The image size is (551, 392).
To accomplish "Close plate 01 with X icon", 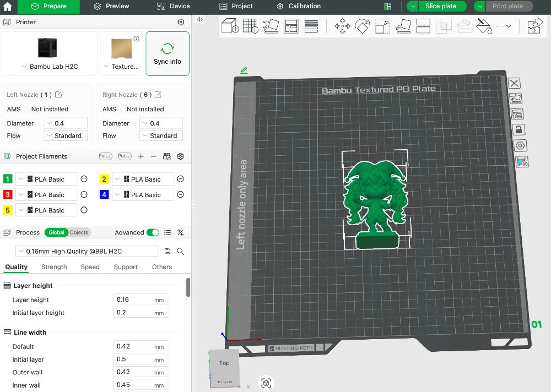I will [x=515, y=83].
